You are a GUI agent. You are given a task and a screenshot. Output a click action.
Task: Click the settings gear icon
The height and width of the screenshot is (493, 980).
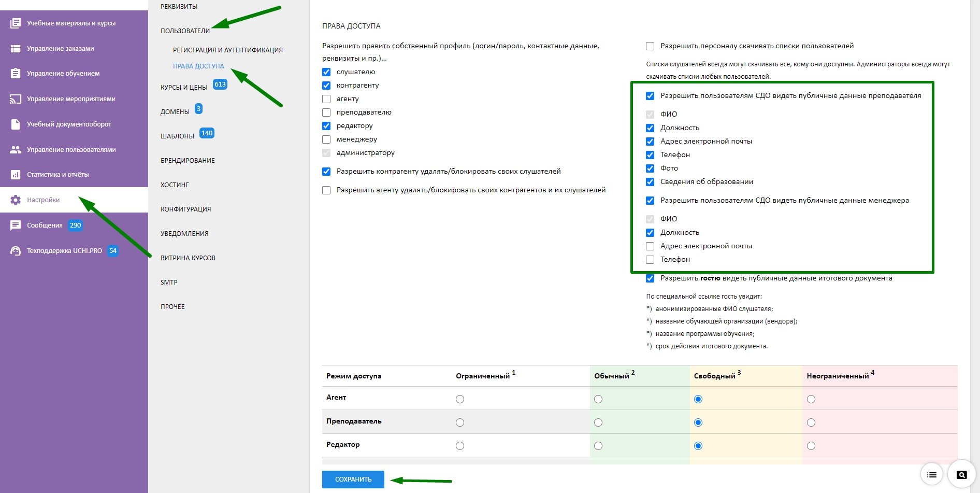[x=16, y=200]
